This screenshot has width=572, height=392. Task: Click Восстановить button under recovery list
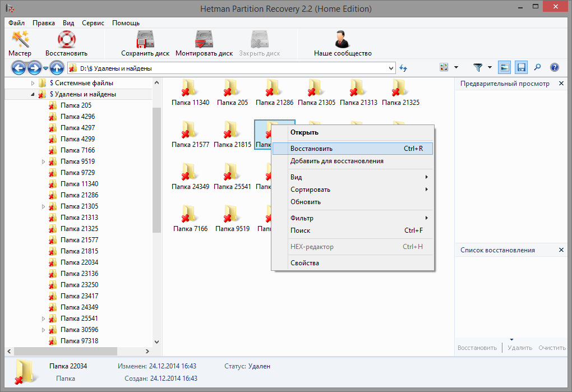click(x=477, y=348)
